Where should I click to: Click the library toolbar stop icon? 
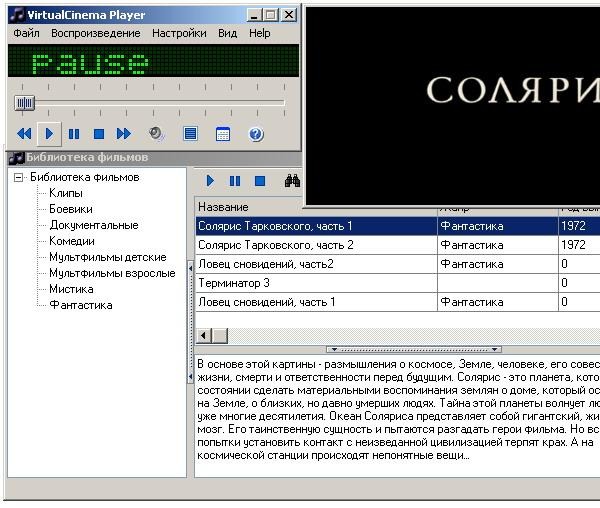point(259,181)
